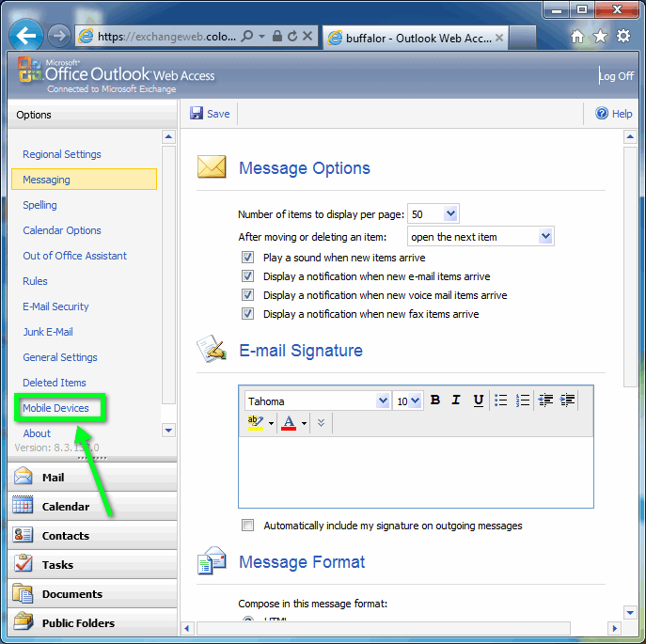Open a new blank browser tab
This screenshot has width=646, height=644.
[x=523, y=38]
